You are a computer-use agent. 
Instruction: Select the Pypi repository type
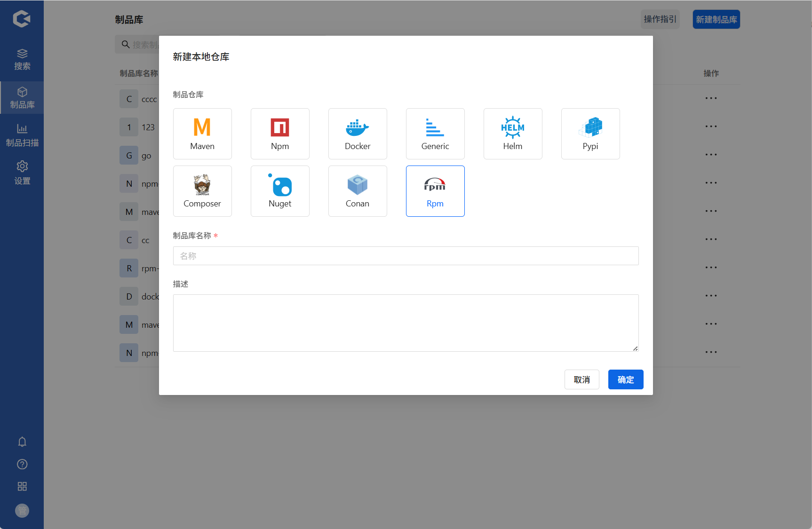[x=590, y=134]
